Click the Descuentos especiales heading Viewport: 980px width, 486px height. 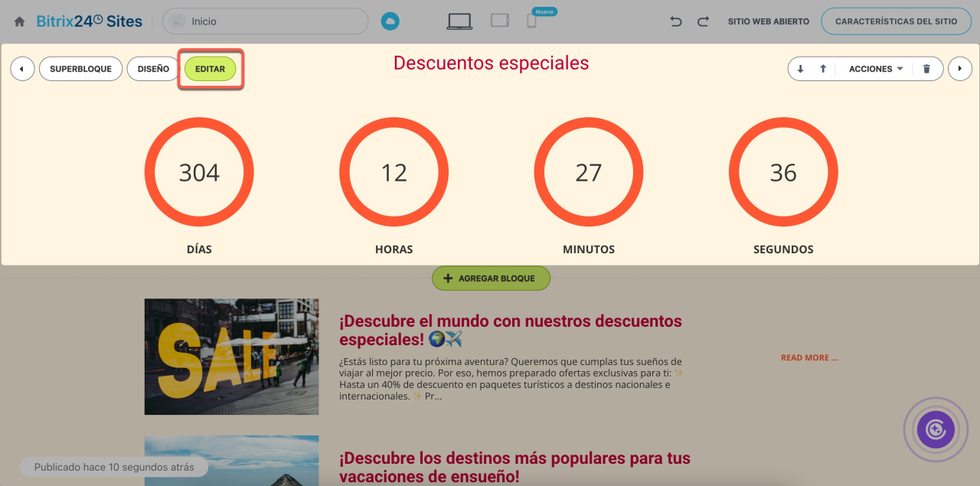(491, 63)
